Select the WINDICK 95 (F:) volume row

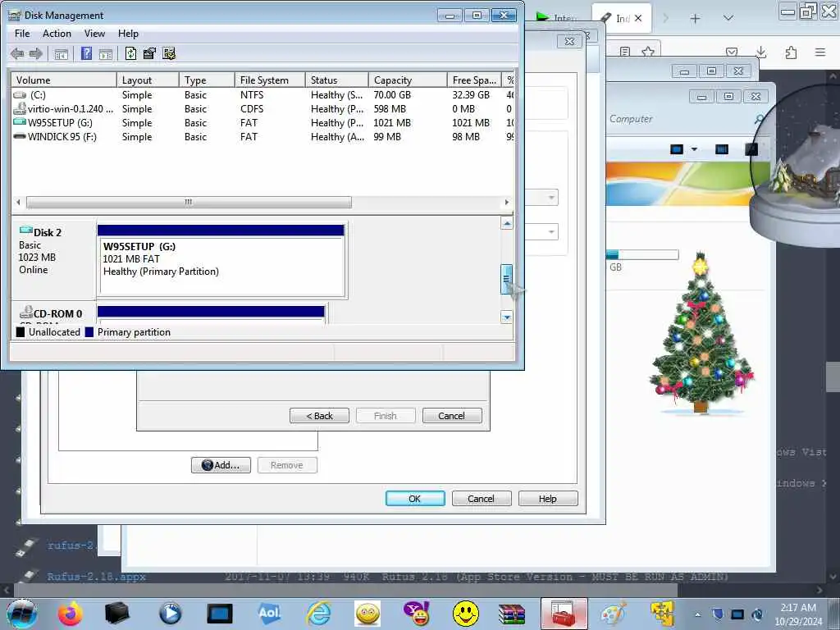point(262,137)
